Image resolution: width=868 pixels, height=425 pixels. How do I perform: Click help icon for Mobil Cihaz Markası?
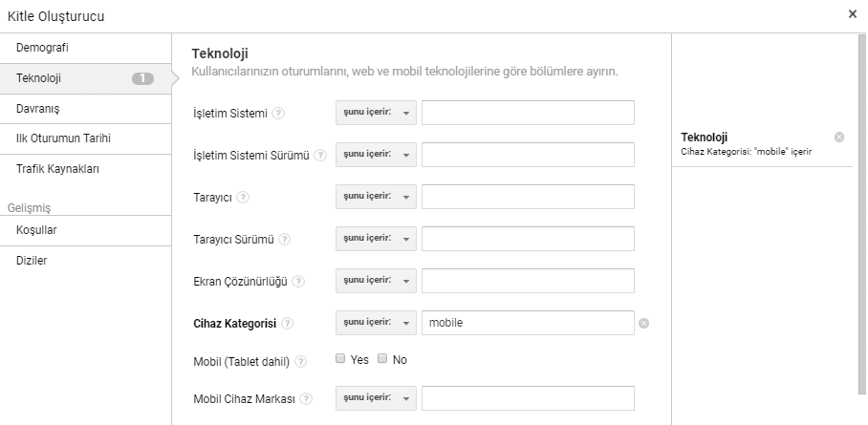306,398
